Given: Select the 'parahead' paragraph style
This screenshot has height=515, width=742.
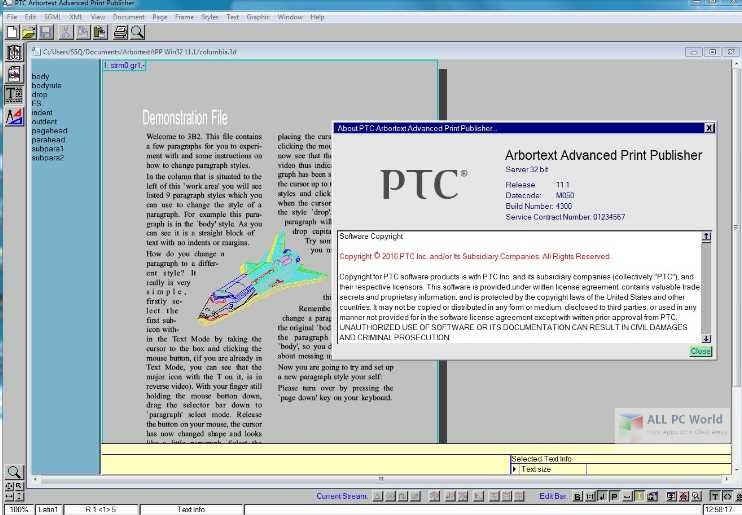Looking at the screenshot, I should [48, 140].
